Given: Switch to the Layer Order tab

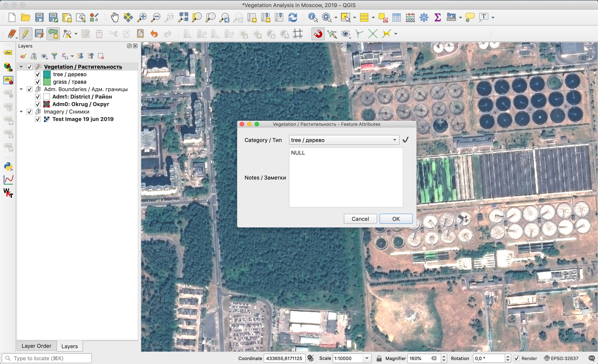Looking at the screenshot, I should [x=36, y=346].
